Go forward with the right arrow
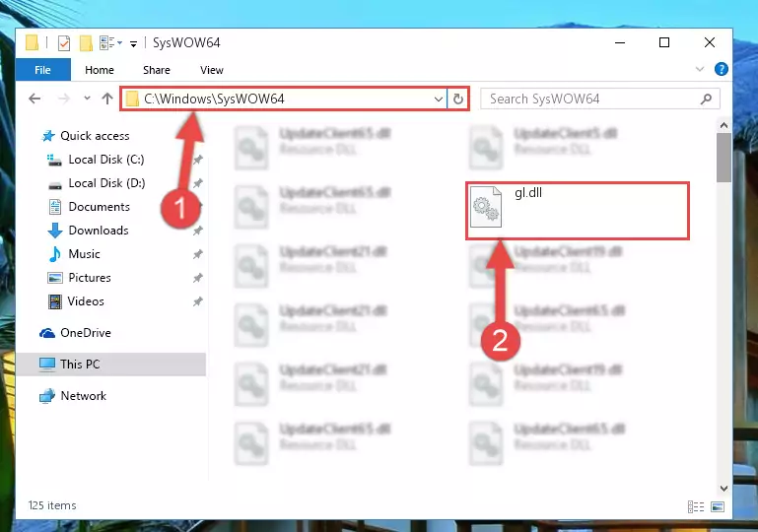This screenshot has height=532, width=758. point(64,100)
